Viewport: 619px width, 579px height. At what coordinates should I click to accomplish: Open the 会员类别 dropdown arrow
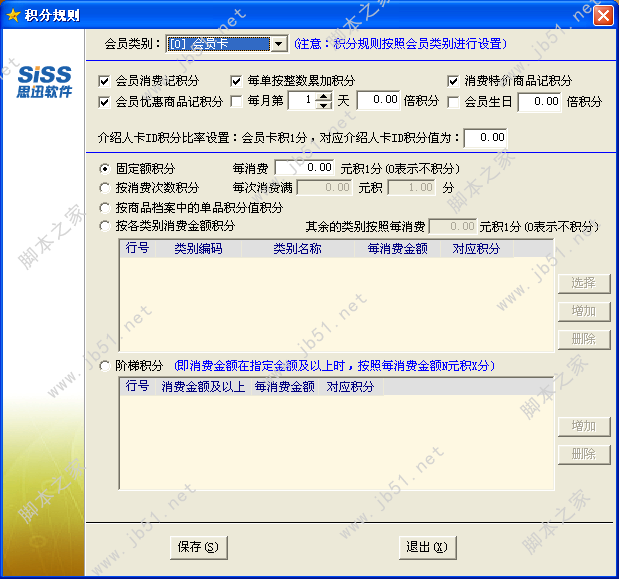(279, 44)
